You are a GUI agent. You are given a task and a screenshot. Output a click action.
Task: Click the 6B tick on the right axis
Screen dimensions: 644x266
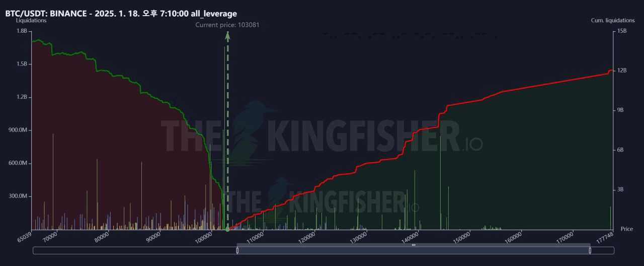pyautogui.click(x=620, y=150)
